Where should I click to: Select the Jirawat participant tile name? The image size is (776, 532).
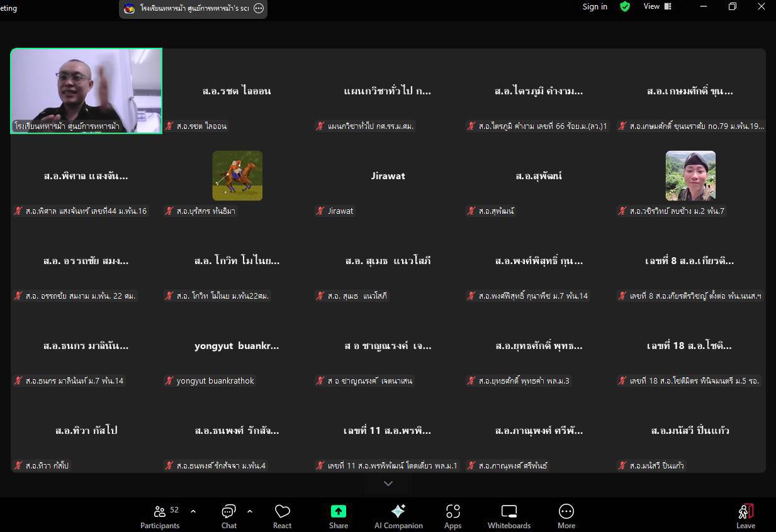(388, 176)
